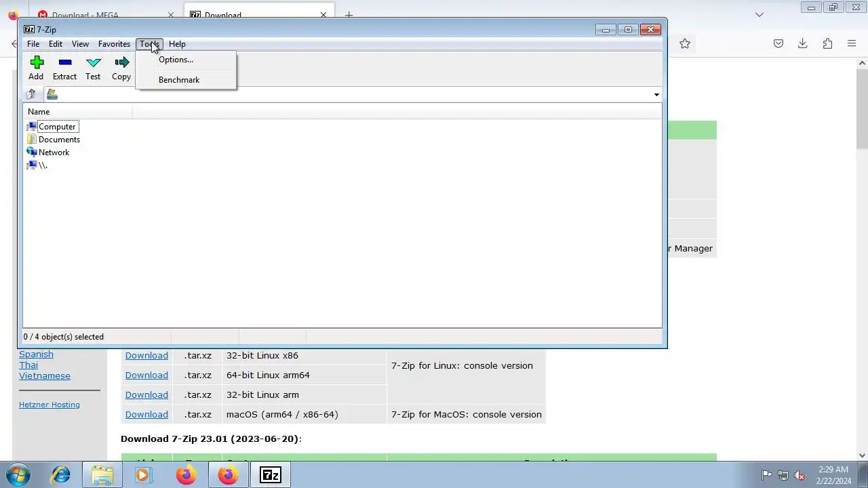This screenshot has width=868, height=488.
Task: Launch Internet Explorer from taskbar
Action: 61,475
